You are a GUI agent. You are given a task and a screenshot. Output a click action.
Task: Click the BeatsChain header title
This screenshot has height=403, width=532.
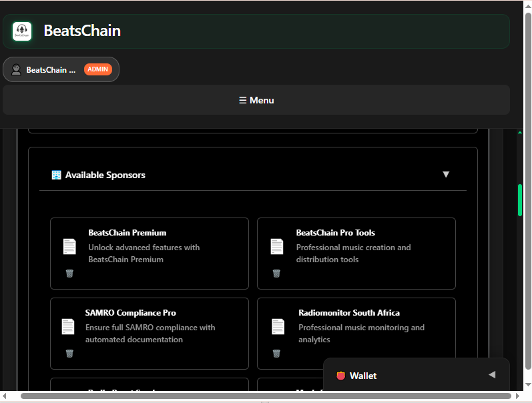[x=82, y=31]
